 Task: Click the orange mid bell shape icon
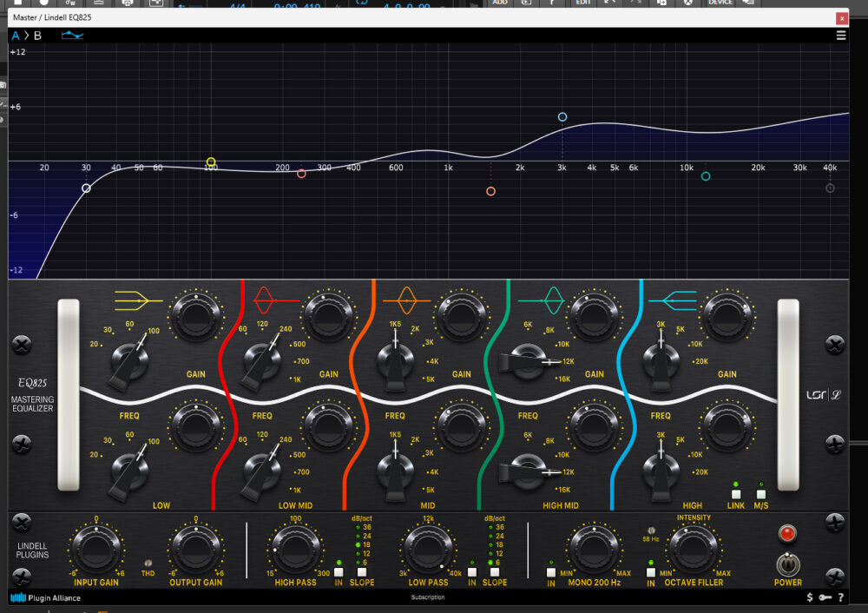tap(407, 300)
